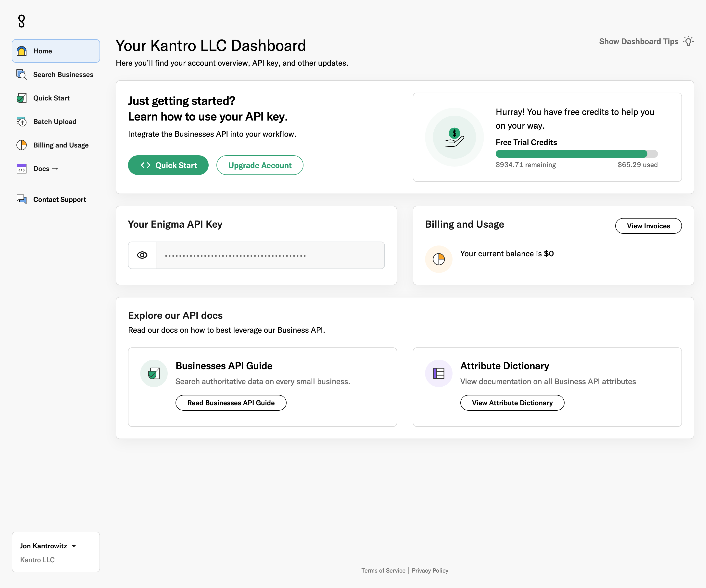This screenshot has height=588, width=706.
Task: Click the Free Trial Credits progress bar
Action: [577, 154]
